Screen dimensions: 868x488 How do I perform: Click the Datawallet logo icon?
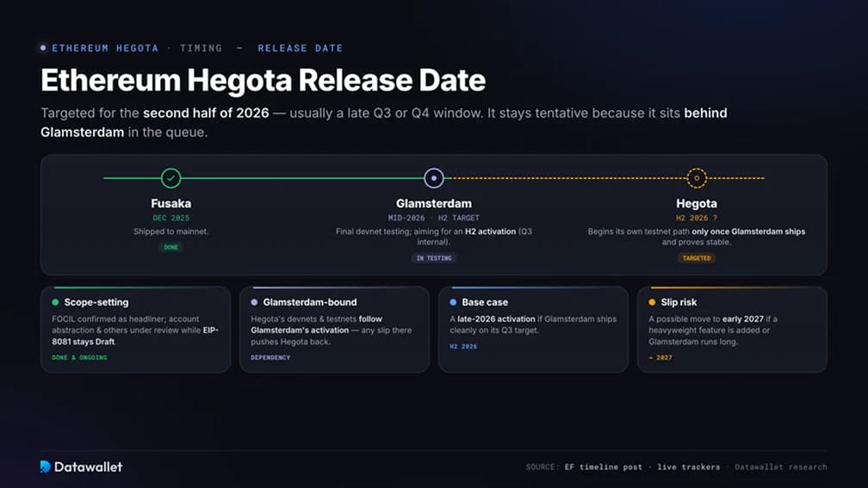pyautogui.click(x=46, y=466)
